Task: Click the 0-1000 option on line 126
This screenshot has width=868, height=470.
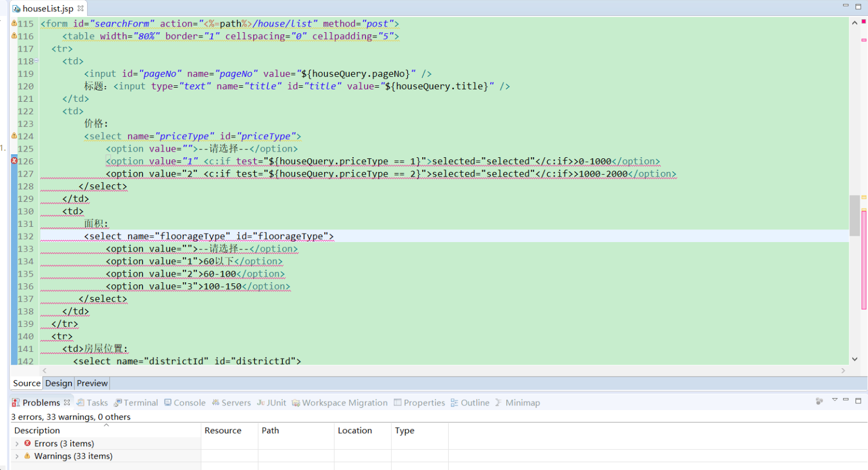Action: (383, 161)
